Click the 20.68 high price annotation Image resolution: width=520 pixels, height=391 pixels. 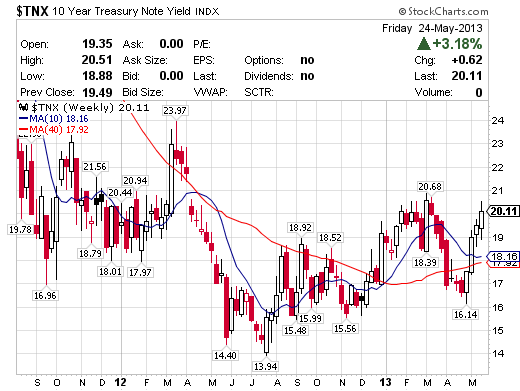coord(430,186)
